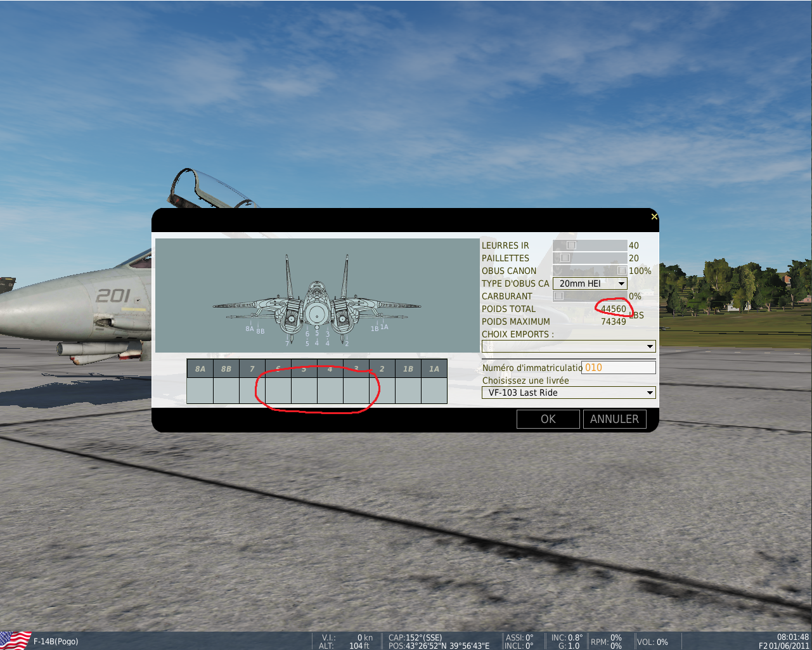812x650 pixels.
Task: Click the flare count value 40
Action: [634, 245]
